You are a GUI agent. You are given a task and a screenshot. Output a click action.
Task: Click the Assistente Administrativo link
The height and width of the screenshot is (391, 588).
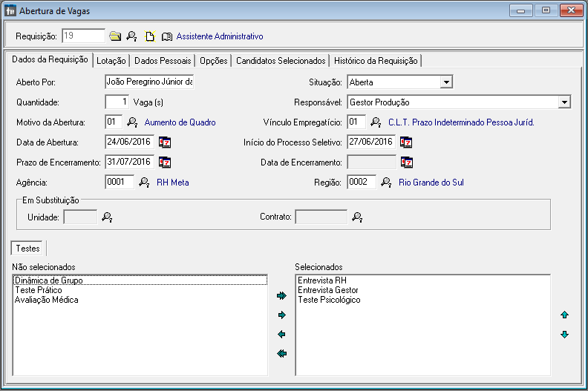(220, 36)
